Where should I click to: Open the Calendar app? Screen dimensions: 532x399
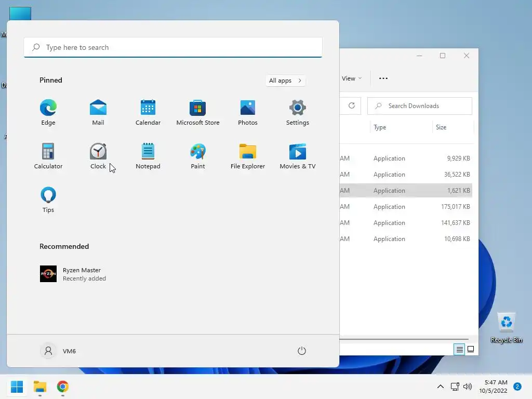click(x=148, y=113)
